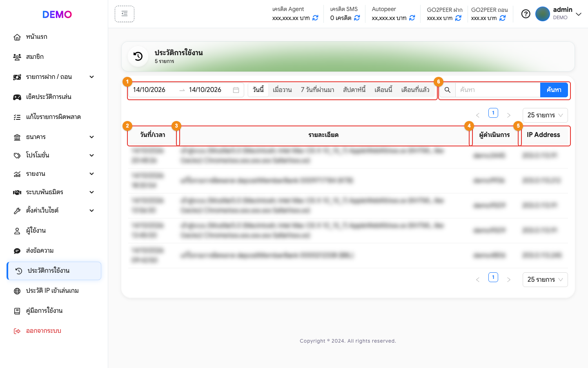Open the ประวัติการใช้งาน menu item
588x368 pixels.
(x=54, y=271)
